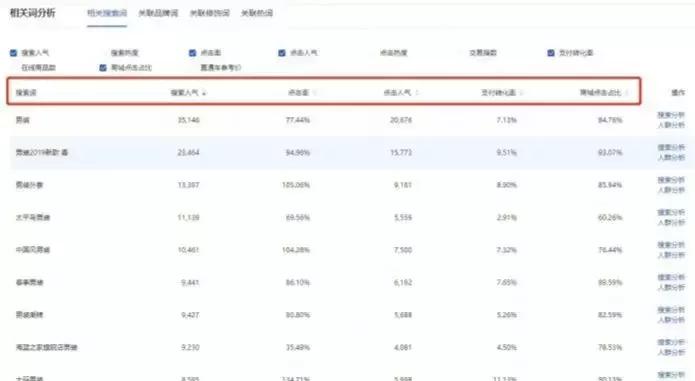Open 人群分析 for the 太平鸟男装 row
This screenshot has height=381, width=695.
coord(671,223)
